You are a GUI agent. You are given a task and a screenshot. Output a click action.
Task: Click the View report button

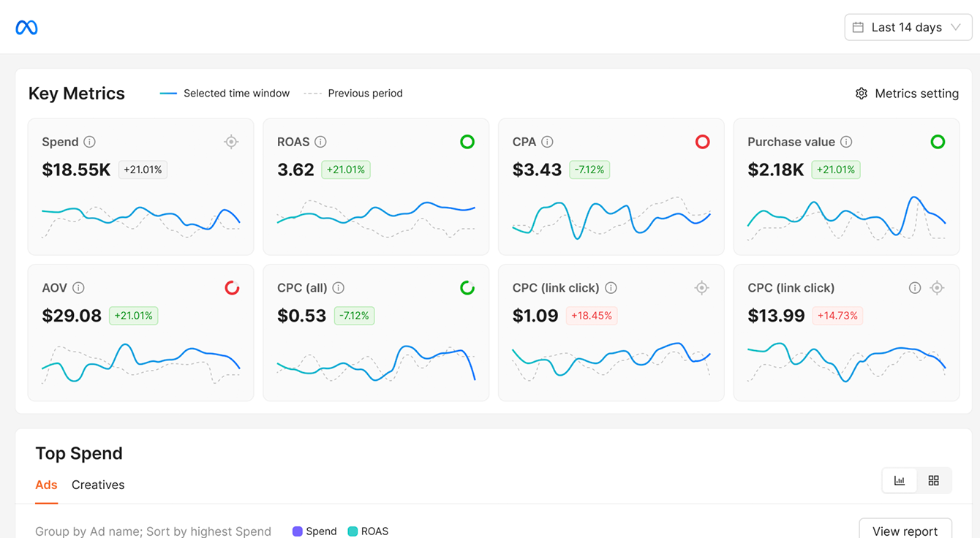(905, 531)
